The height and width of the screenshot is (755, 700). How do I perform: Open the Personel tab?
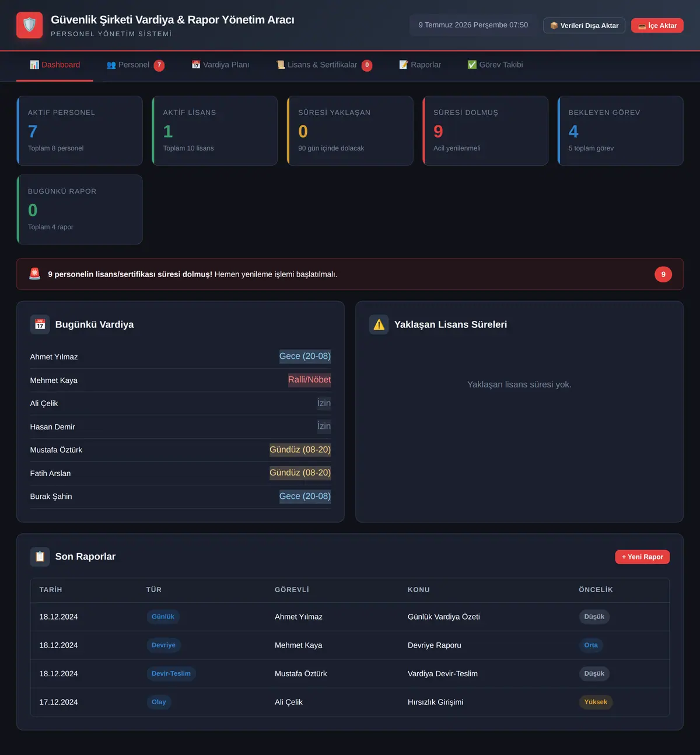click(x=135, y=65)
